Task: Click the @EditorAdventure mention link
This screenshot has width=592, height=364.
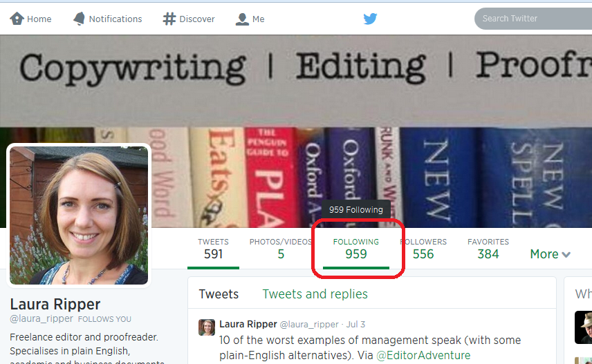Action: pyautogui.click(x=423, y=355)
